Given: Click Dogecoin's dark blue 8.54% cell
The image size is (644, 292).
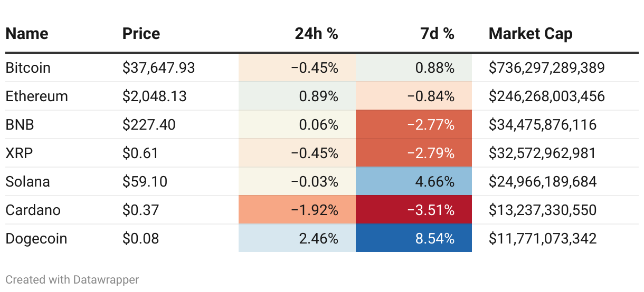Looking at the screenshot, I should pos(414,238).
